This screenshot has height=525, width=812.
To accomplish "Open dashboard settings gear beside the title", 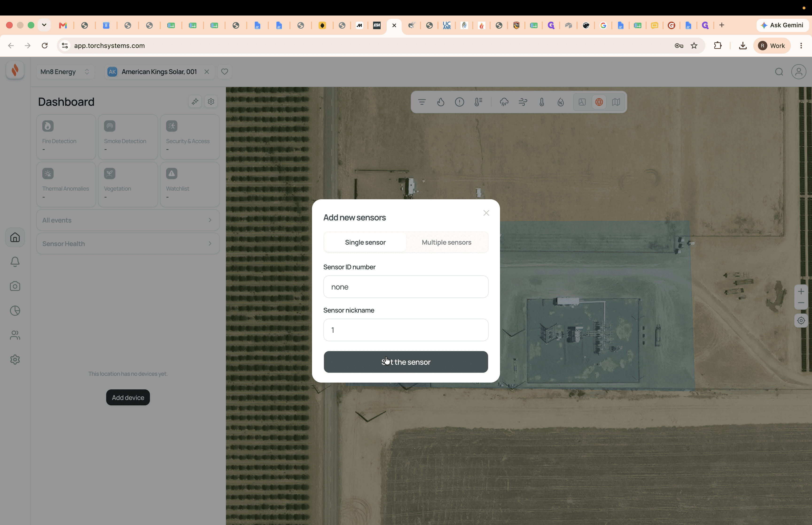I will pyautogui.click(x=211, y=102).
